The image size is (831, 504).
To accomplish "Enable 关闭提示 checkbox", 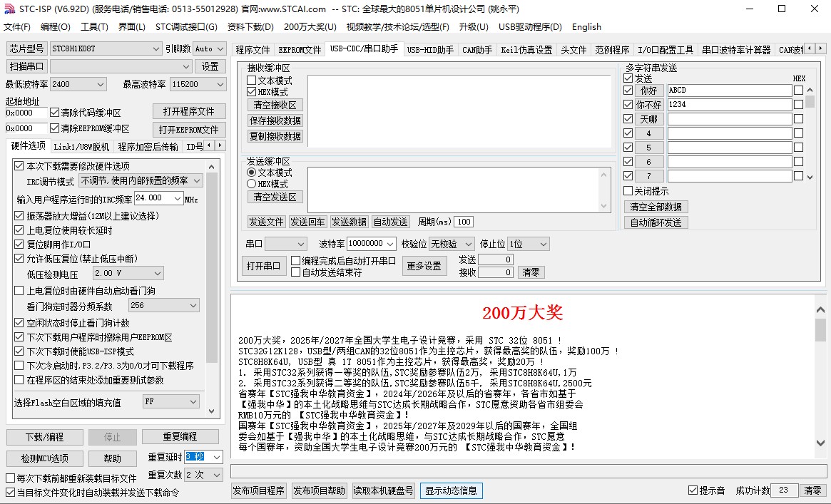I will click(628, 191).
